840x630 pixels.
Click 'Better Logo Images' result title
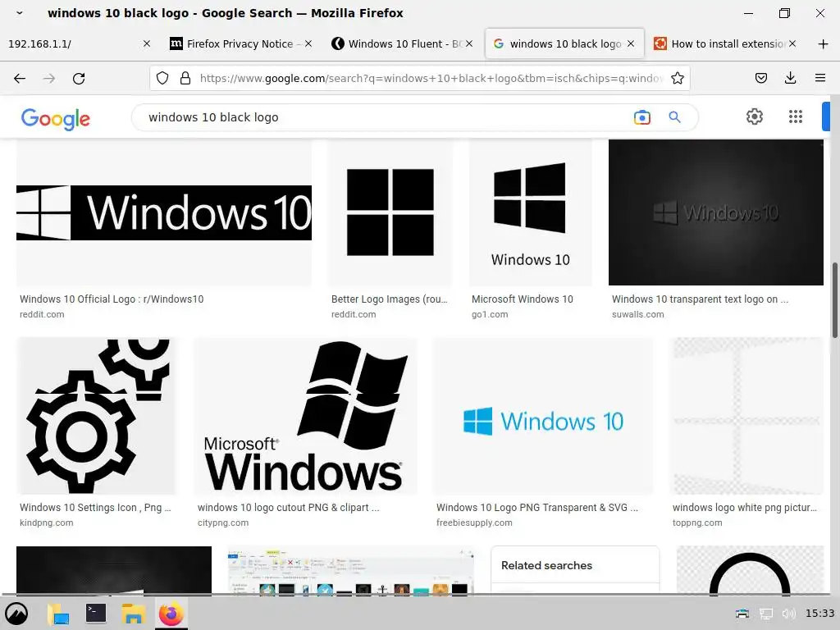coord(389,299)
